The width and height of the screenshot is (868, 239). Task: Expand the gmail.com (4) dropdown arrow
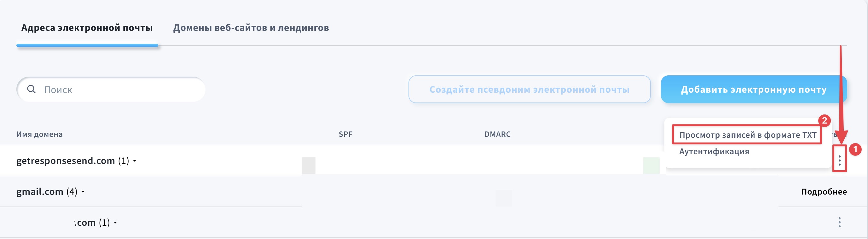[x=83, y=192]
